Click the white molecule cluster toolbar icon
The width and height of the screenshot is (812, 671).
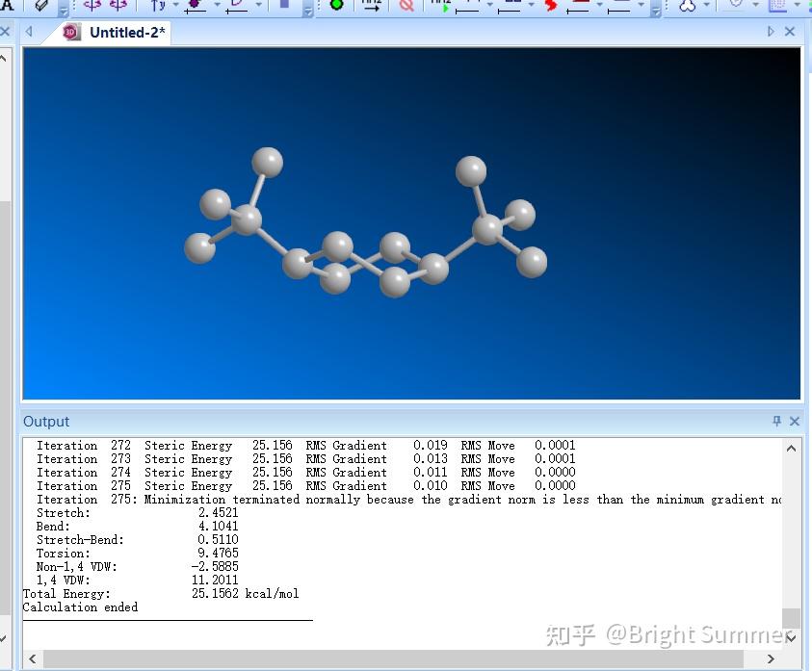coord(687,5)
